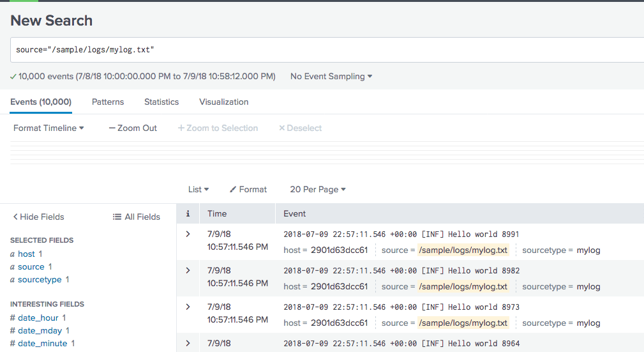The height and width of the screenshot is (352, 644).
Task: Open the date_minute interesting field
Action: point(42,343)
